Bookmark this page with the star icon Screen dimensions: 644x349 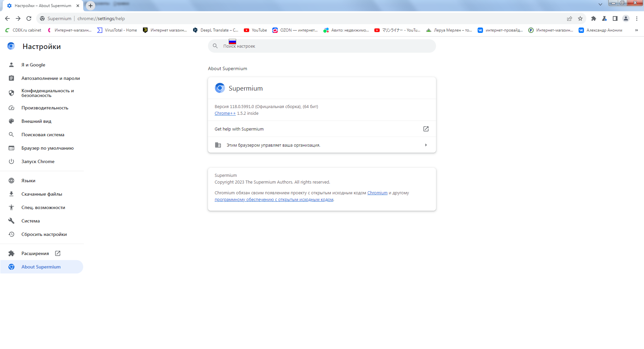[580, 18]
